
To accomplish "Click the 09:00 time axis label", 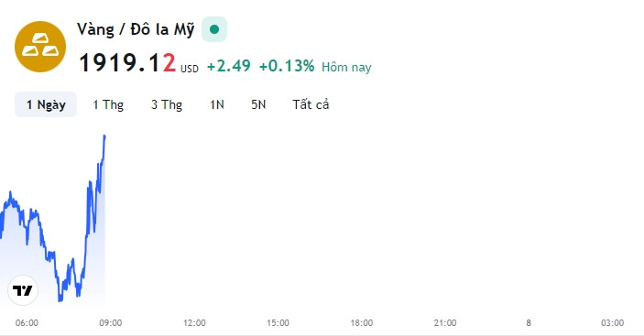I will [111, 323].
